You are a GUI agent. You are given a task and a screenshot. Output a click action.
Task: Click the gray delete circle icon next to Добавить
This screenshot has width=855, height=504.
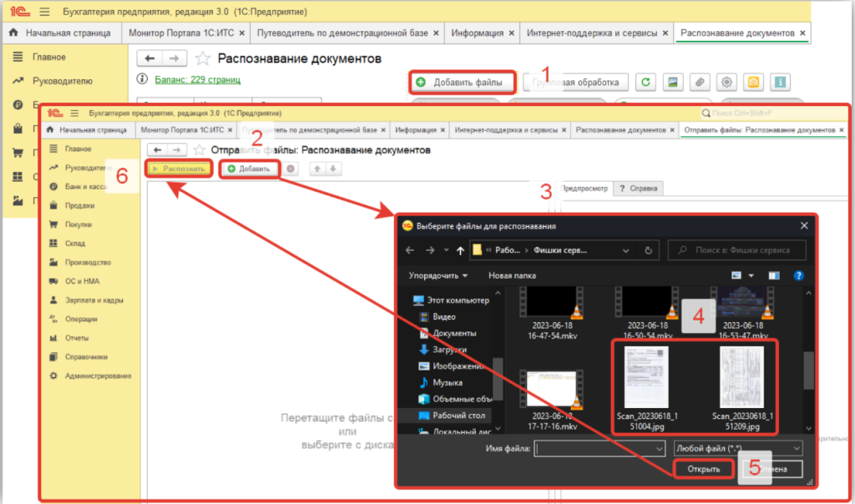pos(291,169)
